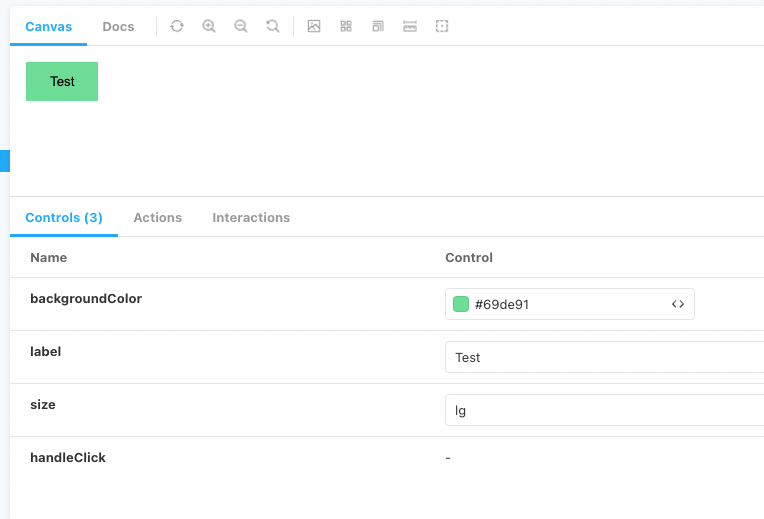Open the backgroundColor color swatch picker

(461, 304)
